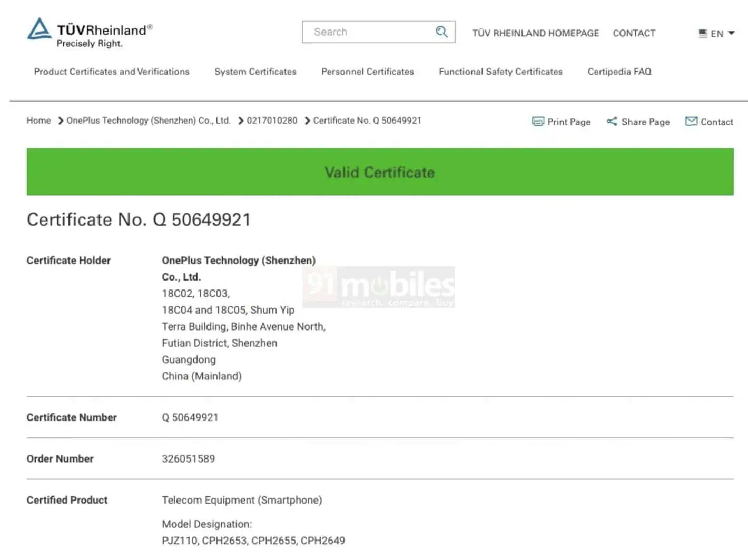Select Personnel Certificates in the navigation
Viewport: 748px width, 560px height.
[367, 72]
